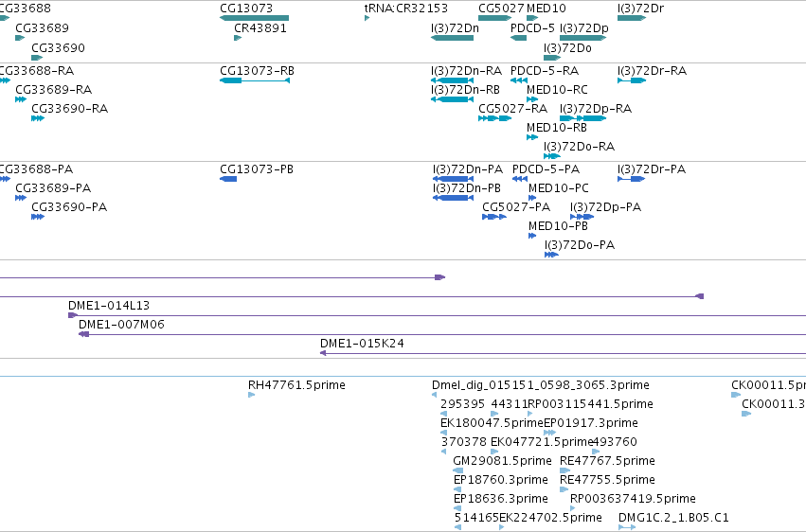806x532 pixels.
Task: Click the RH47761.5prime arrow glyph
Action: [x=251, y=395]
